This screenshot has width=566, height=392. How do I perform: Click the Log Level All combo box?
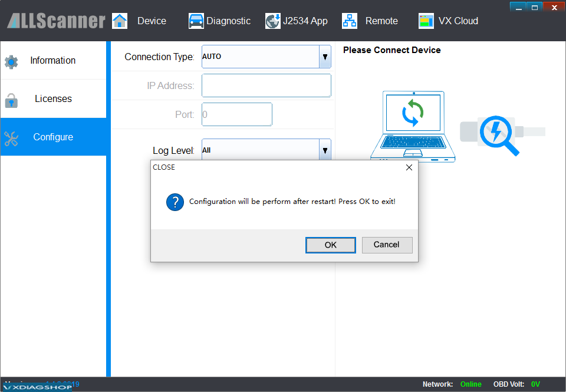pyautogui.click(x=266, y=150)
